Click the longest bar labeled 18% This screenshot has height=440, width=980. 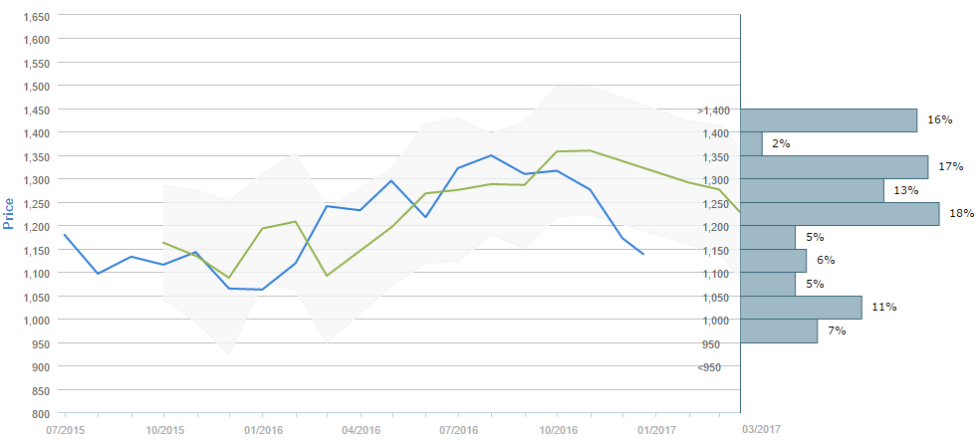(x=840, y=214)
